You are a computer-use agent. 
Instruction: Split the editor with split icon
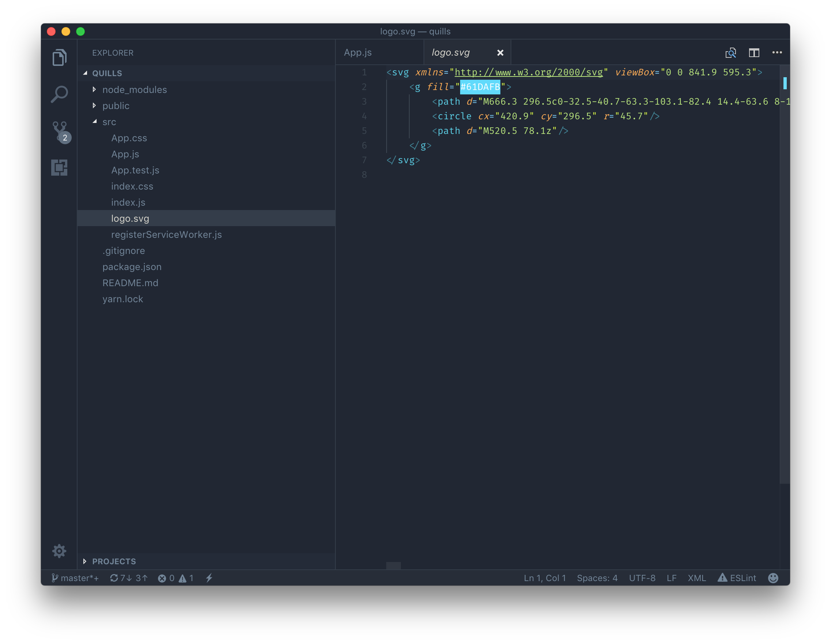pos(754,53)
